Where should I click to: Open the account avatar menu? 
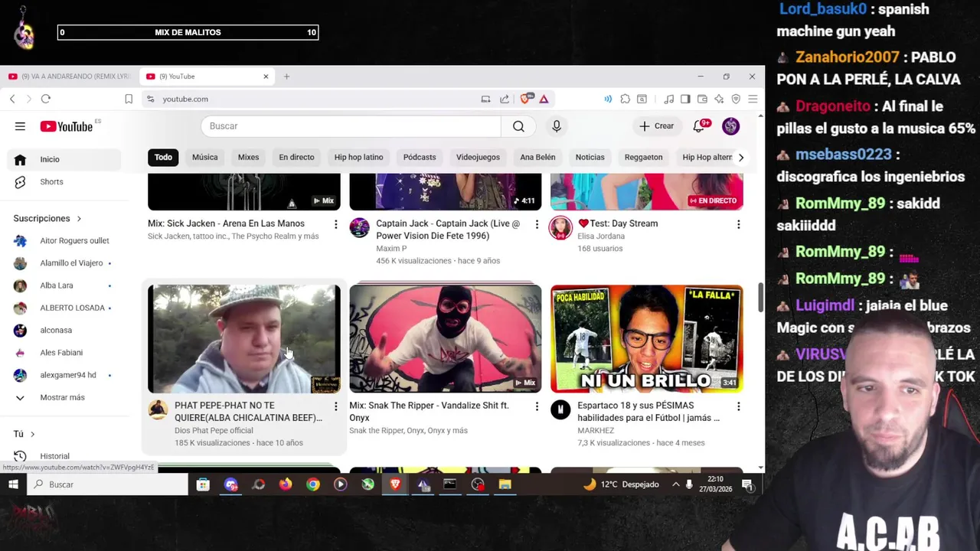[x=730, y=126]
